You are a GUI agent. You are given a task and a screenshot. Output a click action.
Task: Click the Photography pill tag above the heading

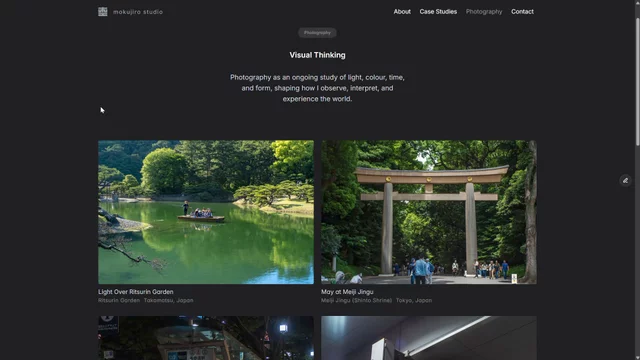[317, 33]
